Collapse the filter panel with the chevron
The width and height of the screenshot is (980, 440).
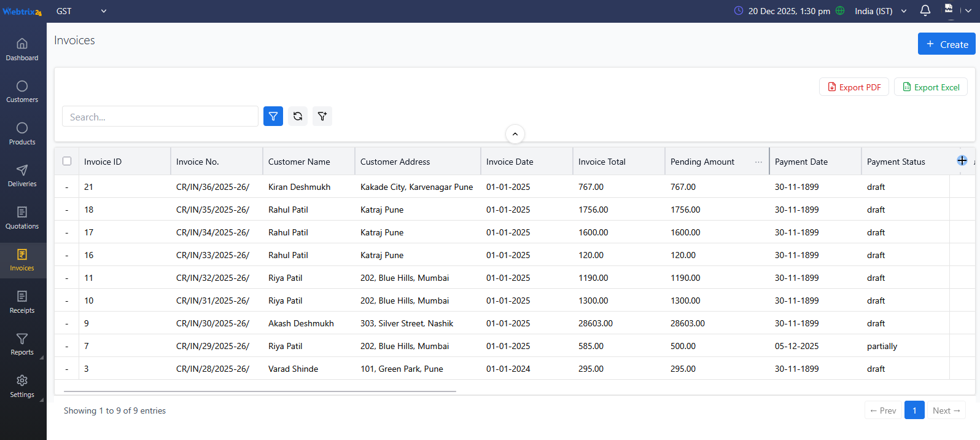(x=515, y=134)
